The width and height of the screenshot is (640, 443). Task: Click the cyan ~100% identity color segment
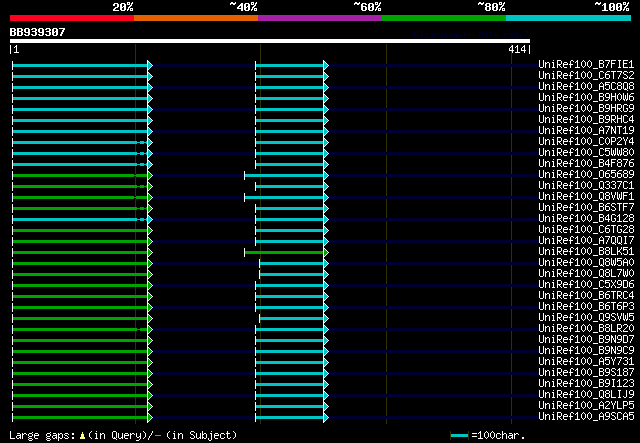tap(569, 18)
